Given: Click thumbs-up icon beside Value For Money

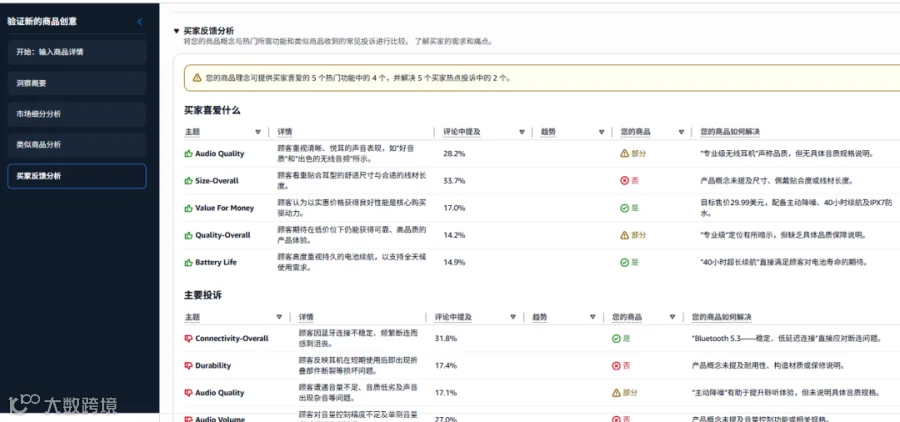Looking at the screenshot, I should click(188, 208).
